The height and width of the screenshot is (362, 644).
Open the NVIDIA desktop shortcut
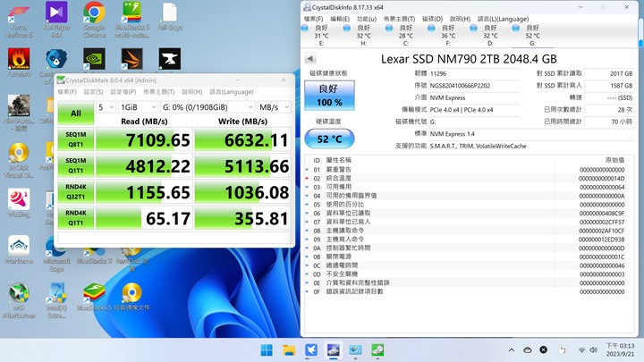[x=94, y=59]
